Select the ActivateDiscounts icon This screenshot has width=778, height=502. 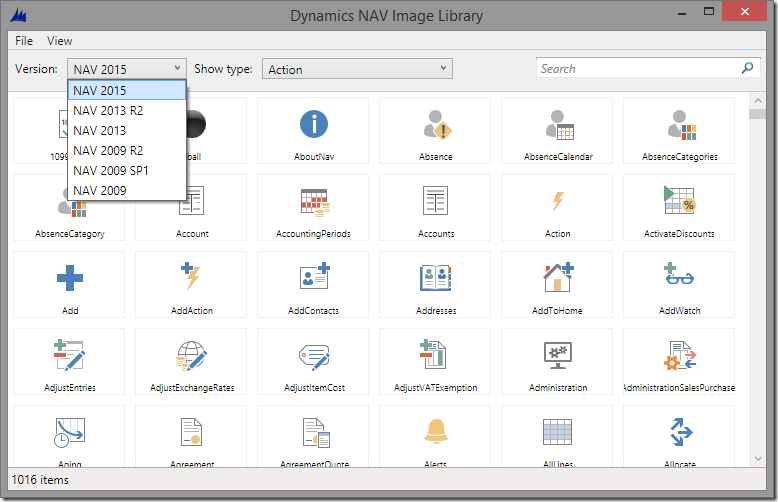coord(680,200)
